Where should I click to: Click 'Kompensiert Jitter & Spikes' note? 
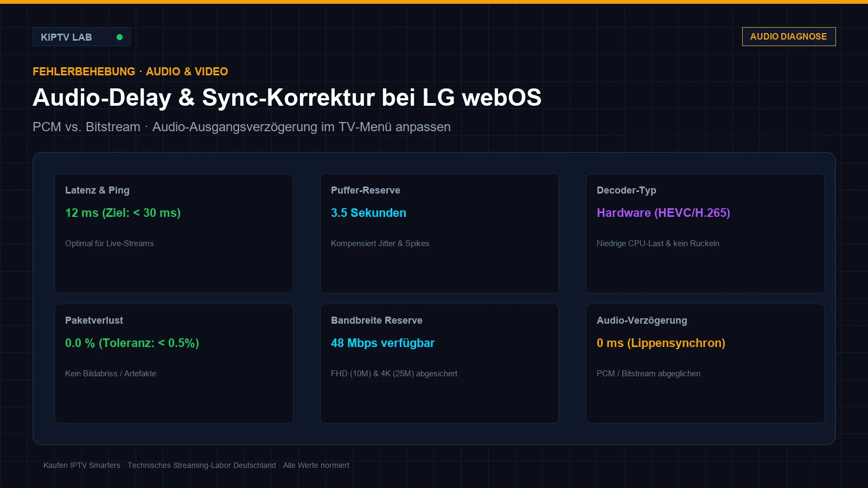point(380,243)
